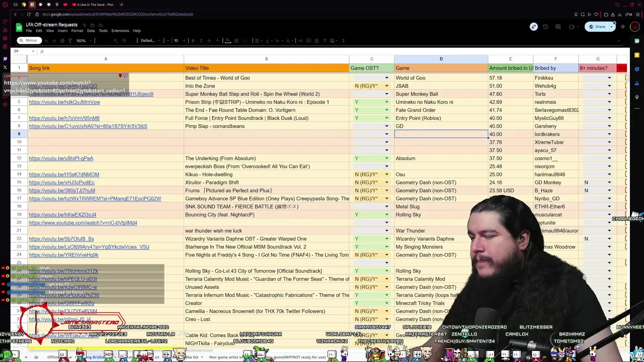Open the Format menu
Viewport: 644px width, 362px height.
(x=77, y=31)
